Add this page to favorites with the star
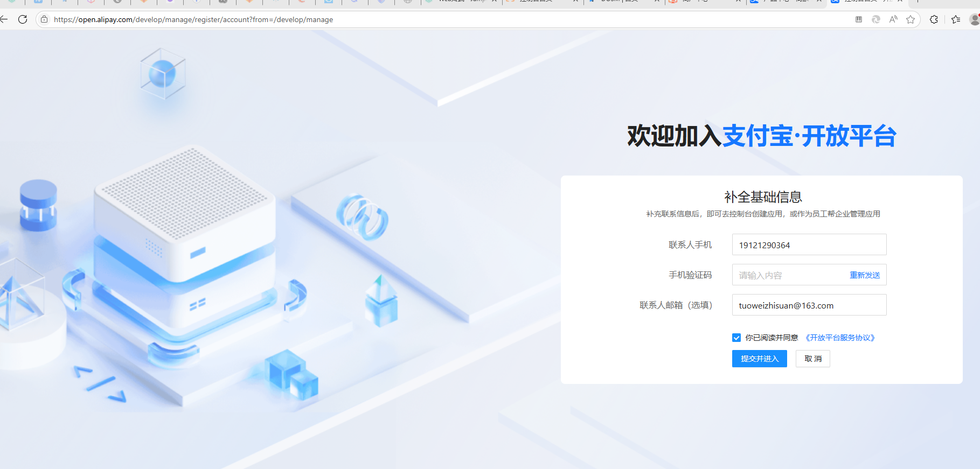 coord(911,19)
